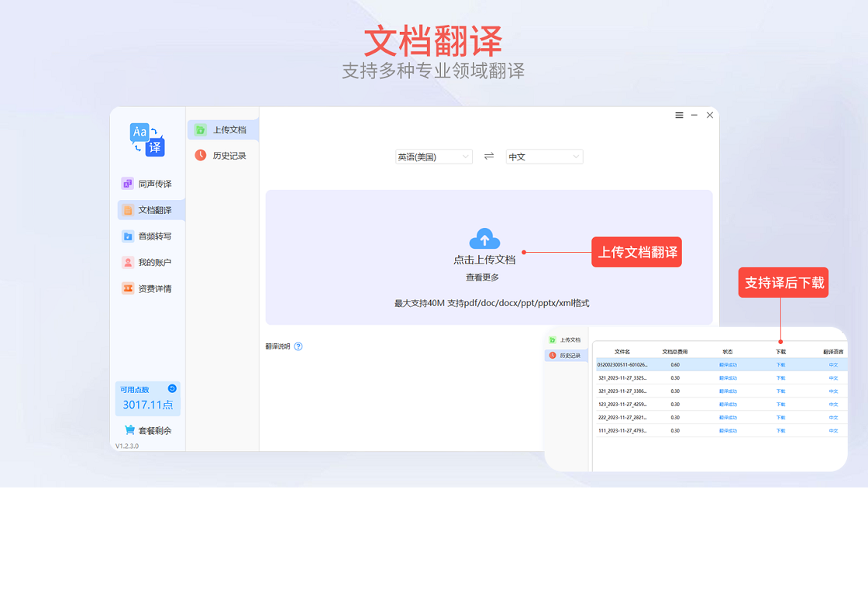Viewport: 868px width, 589px height.
Task: Click the cloud upload icon
Action: 484,239
